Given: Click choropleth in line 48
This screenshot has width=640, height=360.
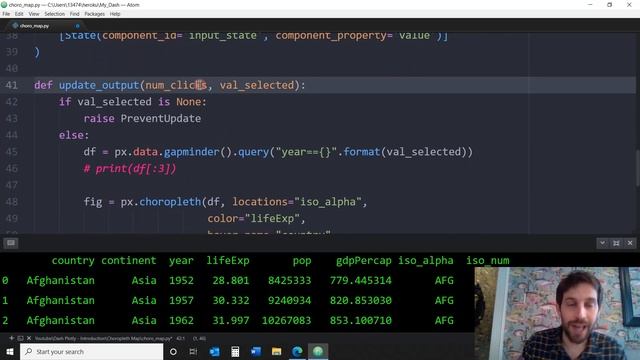Looking at the screenshot, I should point(170,202).
